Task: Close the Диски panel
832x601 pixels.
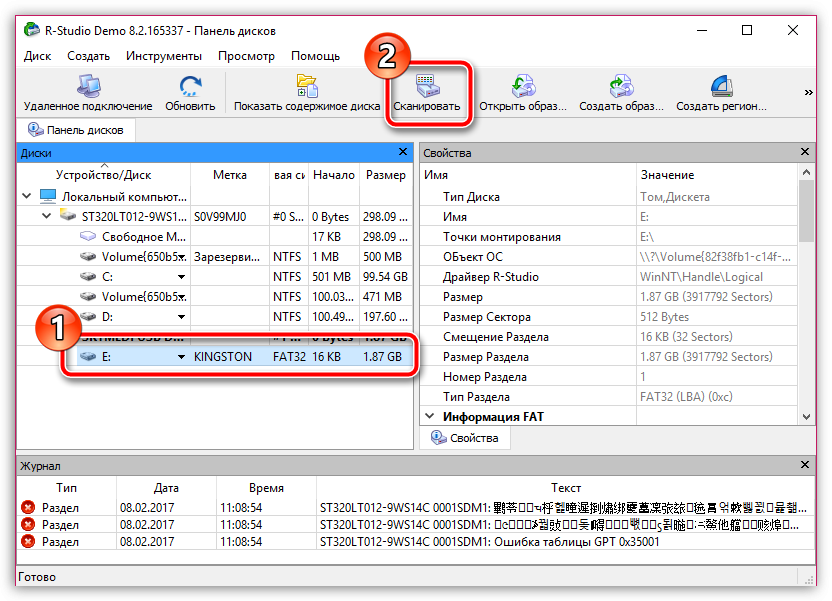Action: (403, 152)
